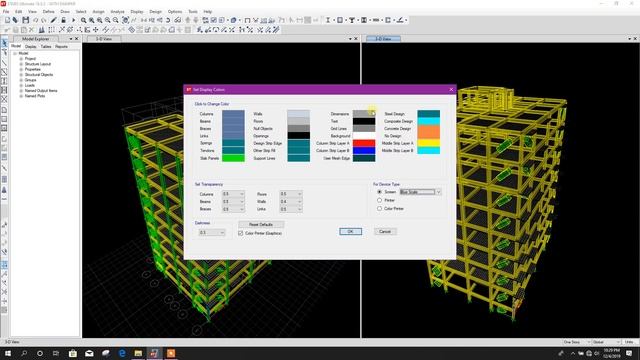The width and height of the screenshot is (640, 360).
Task: Select the Printer radio button
Action: (380, 200)
